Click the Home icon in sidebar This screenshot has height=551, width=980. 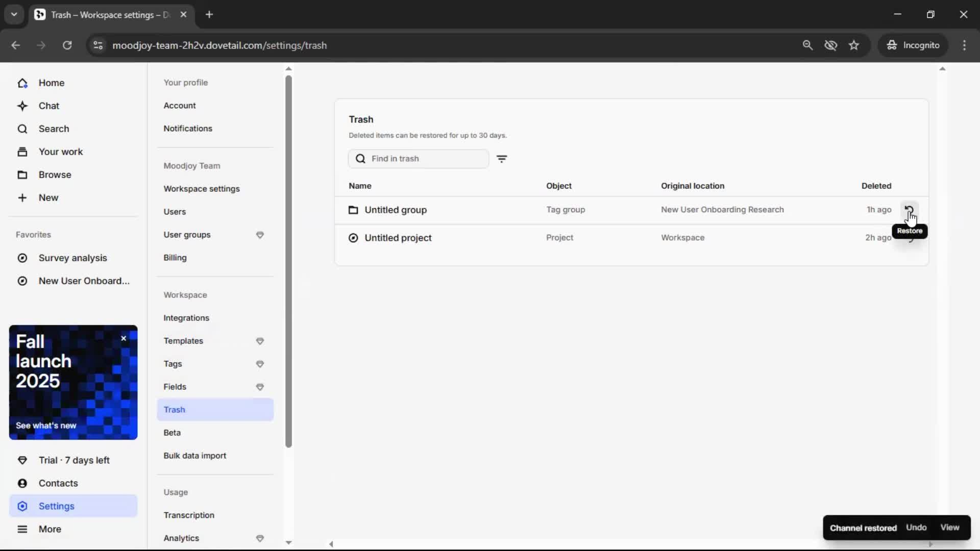[22, 83]
